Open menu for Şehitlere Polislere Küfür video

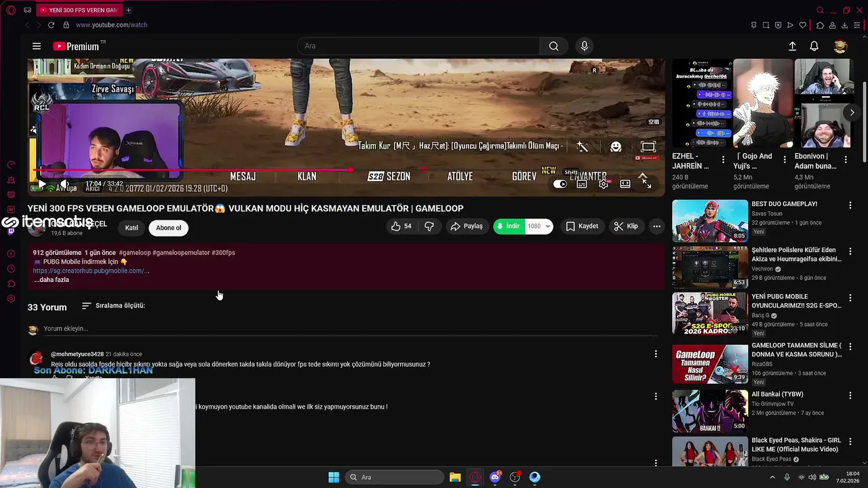pos(850,251)
